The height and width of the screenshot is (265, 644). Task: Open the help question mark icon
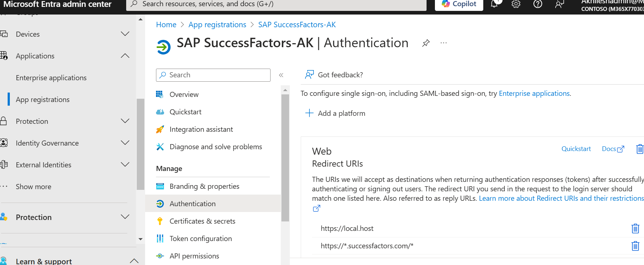click(x=538, y=4)
